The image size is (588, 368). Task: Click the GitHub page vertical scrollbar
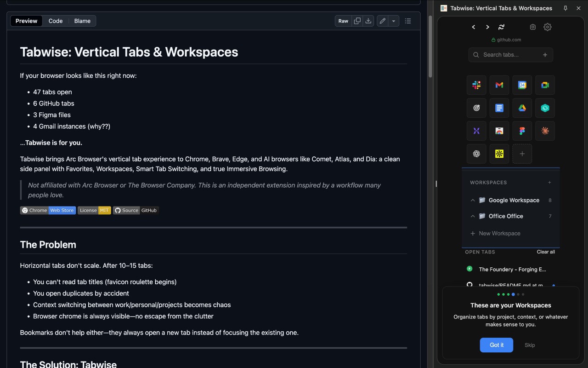430,46
